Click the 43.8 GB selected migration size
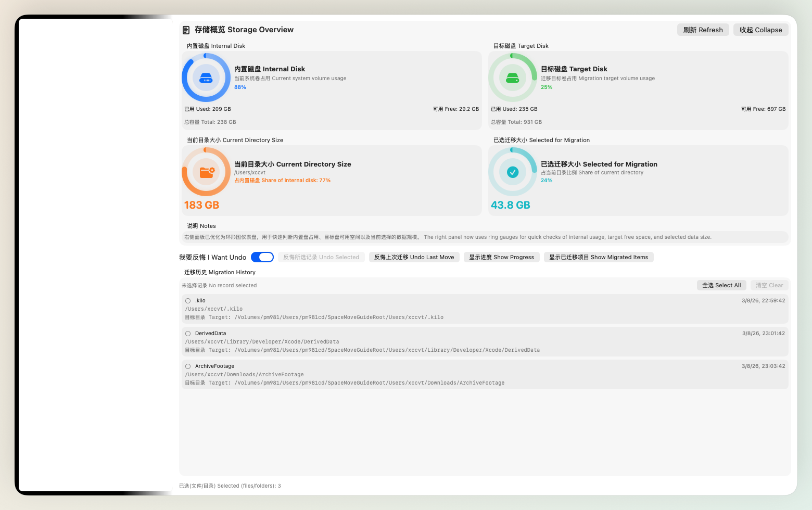 click(x=510, y=205)
